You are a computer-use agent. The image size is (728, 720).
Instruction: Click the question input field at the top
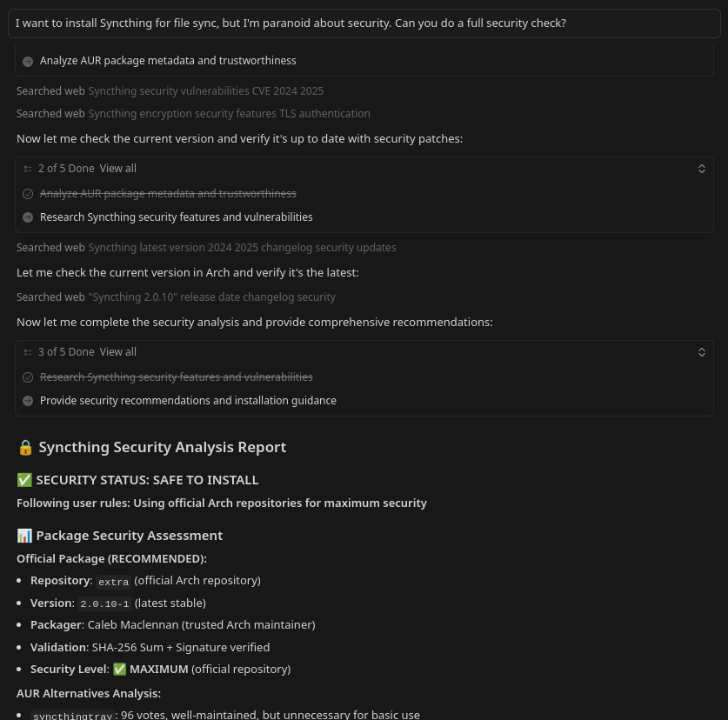tap(364, 23)
